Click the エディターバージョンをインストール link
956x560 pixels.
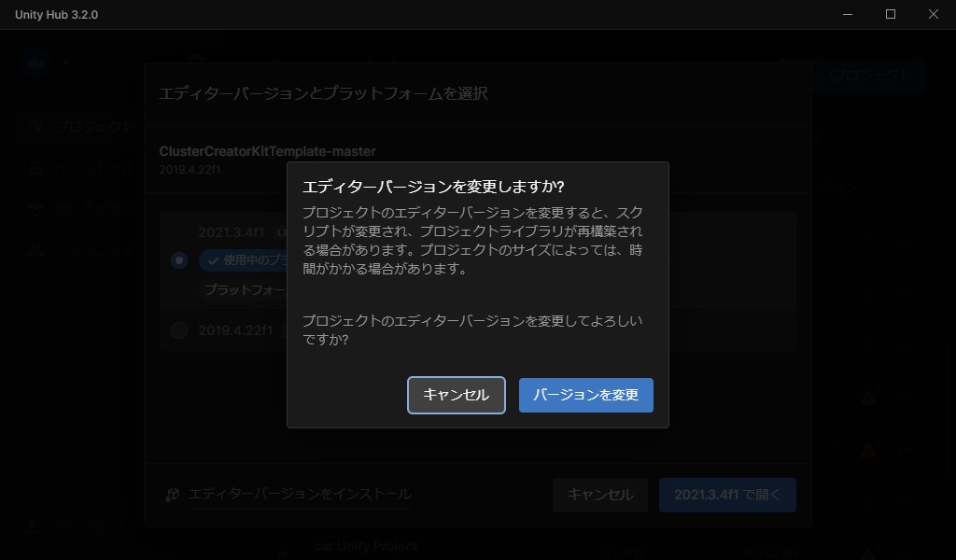tap(299, 495)
